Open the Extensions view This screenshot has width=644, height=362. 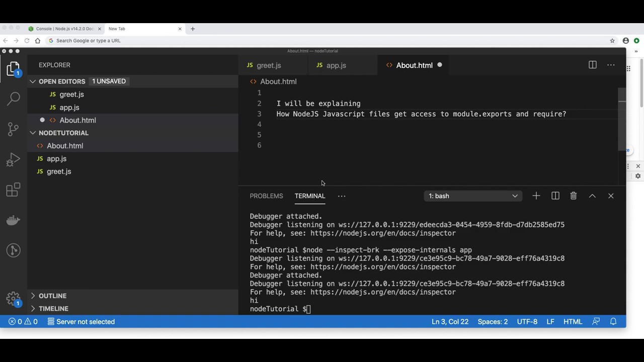click(14, 190)
